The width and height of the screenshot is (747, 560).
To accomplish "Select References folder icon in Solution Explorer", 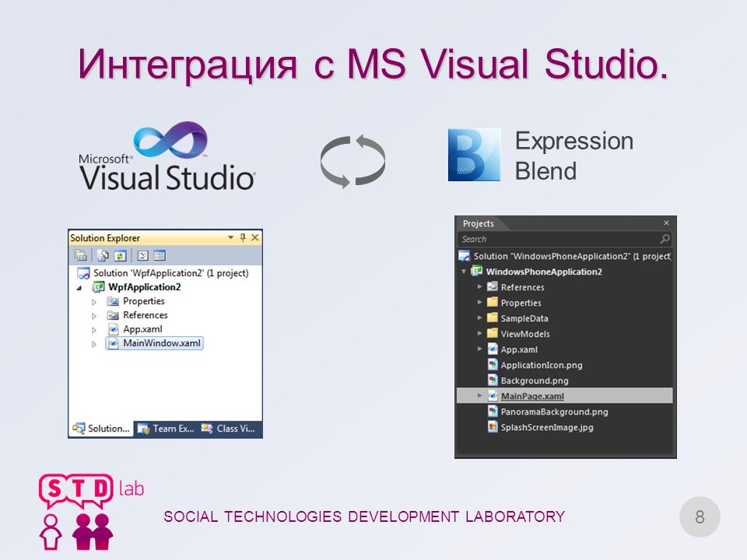I will coord(113,315).
